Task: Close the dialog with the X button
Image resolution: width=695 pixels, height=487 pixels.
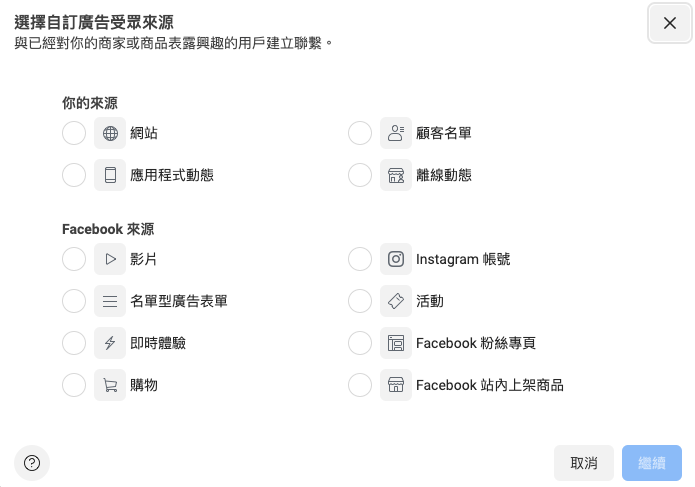Action: click(670, 23)
